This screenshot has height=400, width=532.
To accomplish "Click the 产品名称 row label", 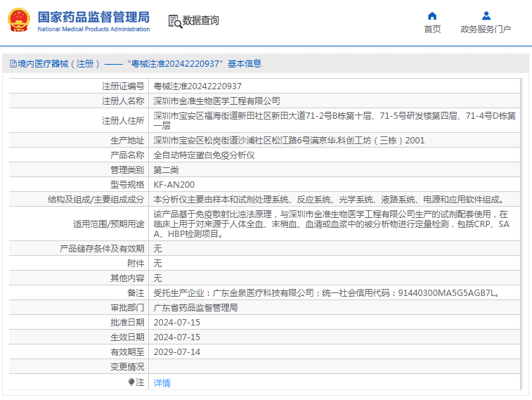I will [x=127, y=155].
